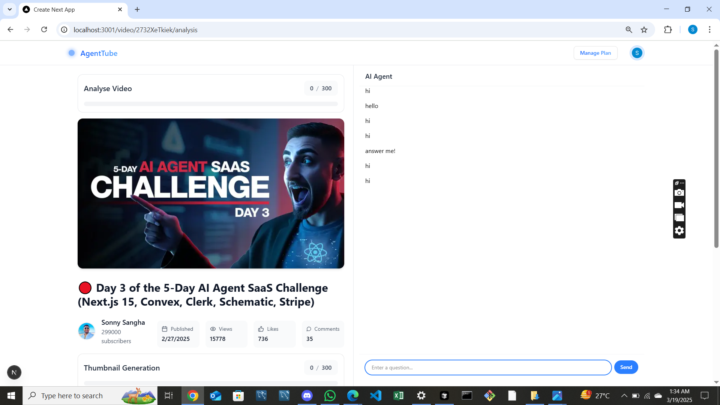This screenshot has height=405, width=720.
Task: Click the 'answer me!' chat message
Action: click(380, 151)
